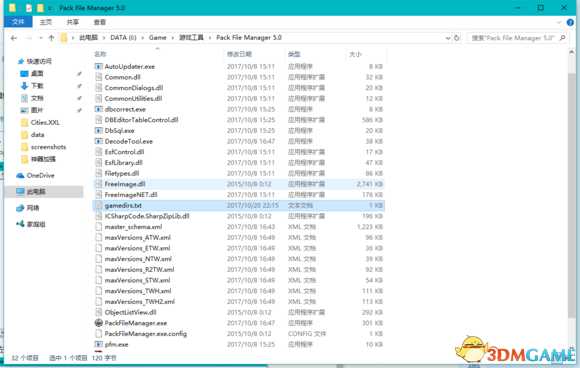The width and height of the screenshot is (580, 368).
Task: Select the maxVersions_R2TW.xml file name
Action: pos(139,270)
